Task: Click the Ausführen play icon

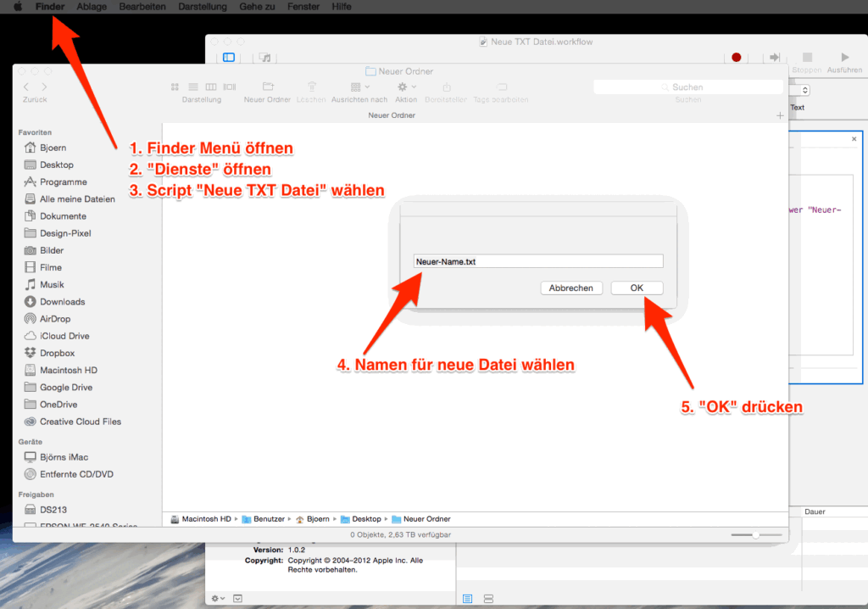Action: tap(844, 58)
